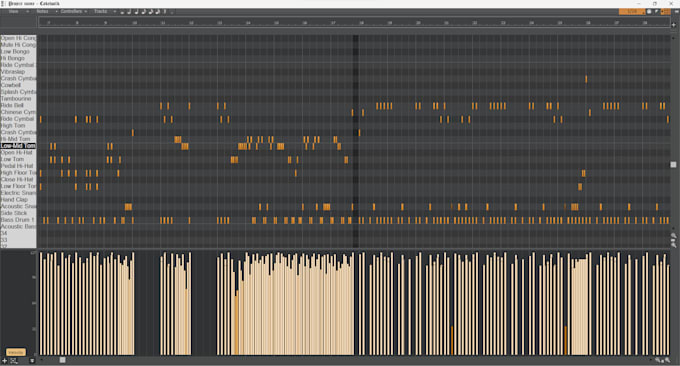Select the quarter note duration icon
The image size is (680, 366).
pyautogui.click(x=136, y=12)
